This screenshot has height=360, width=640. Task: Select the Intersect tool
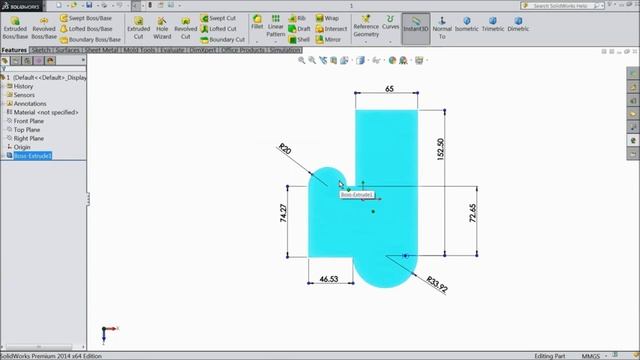tap(331, 29)
